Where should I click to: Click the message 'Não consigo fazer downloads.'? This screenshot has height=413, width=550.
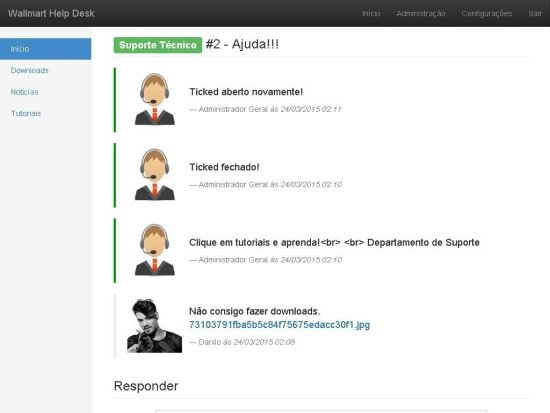pyautogui.click(x=254, y=311)
